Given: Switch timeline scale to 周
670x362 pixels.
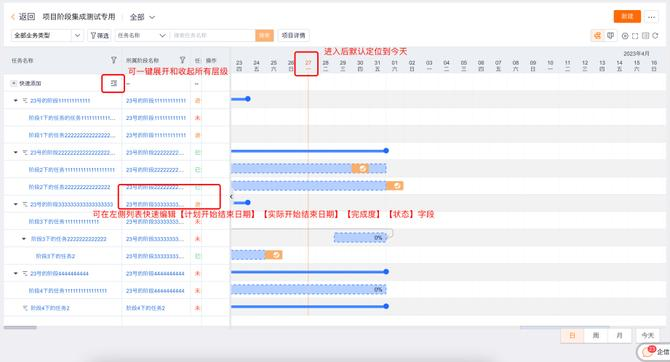Looking at the screenshot, I should click(596, 336).
